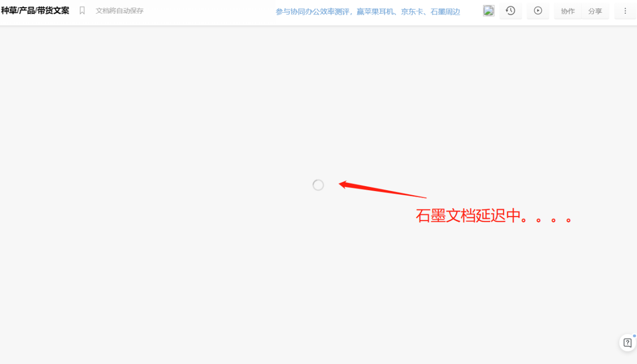The width and height of the screenshot is (637, 364).
Task: Click the document title 种草/产品/带货文案
Action: (x=35, y=10)
